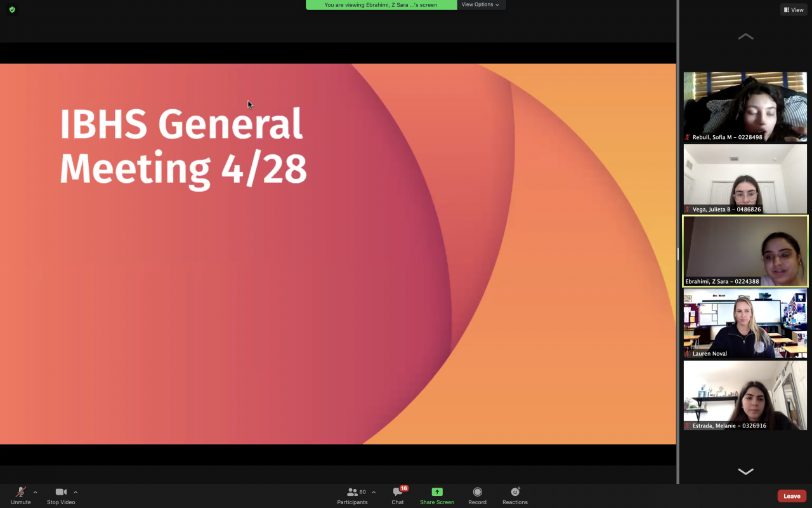This screenshot has width=812, height=508.
Task: Stop Video camera button
Action: [61, 496]
